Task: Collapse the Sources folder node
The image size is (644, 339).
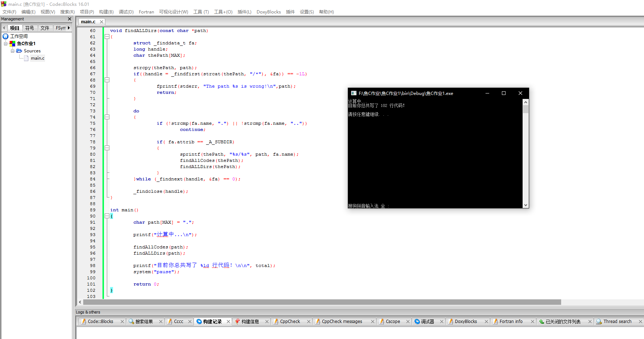Action: click(x=12, y=51)
